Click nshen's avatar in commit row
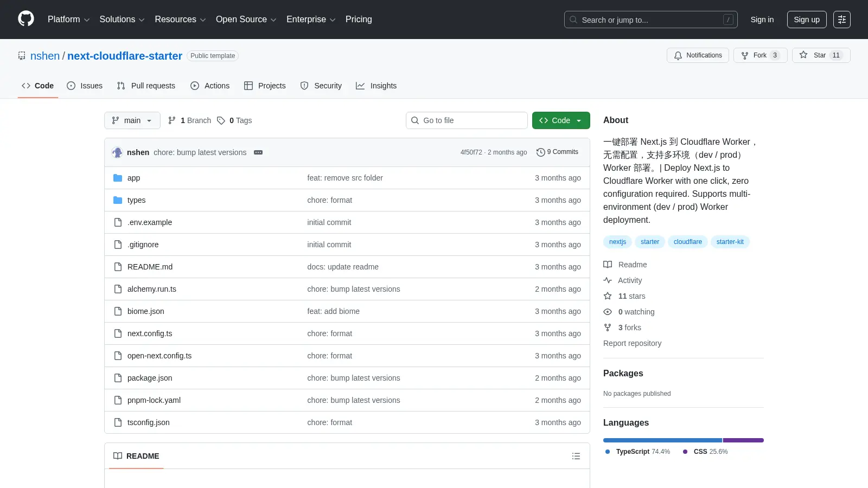Image resolution: width=868 pixels, height=488 pixels. tap(117, 152)
